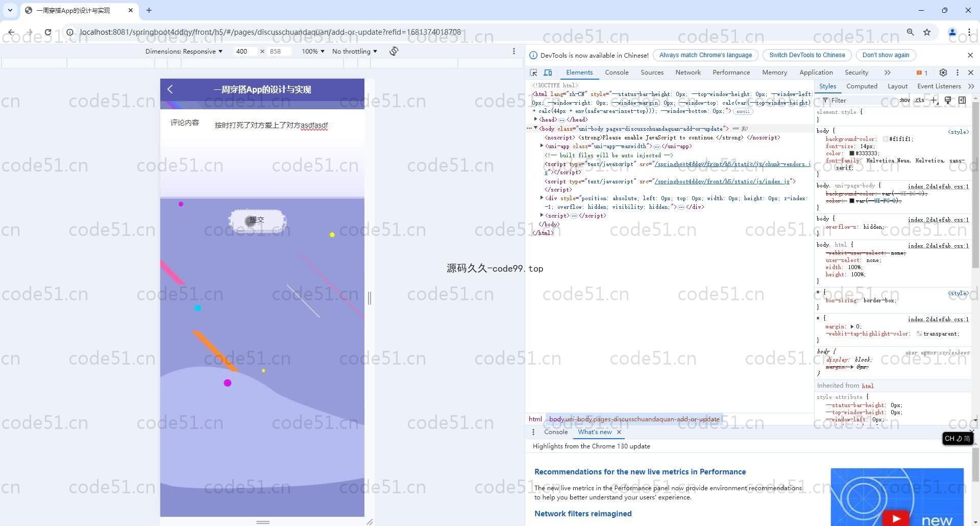This screenshot has width=980, height=526.
Task: Expand the margin shorthand property triangle
Action: [x=852, y=326]
